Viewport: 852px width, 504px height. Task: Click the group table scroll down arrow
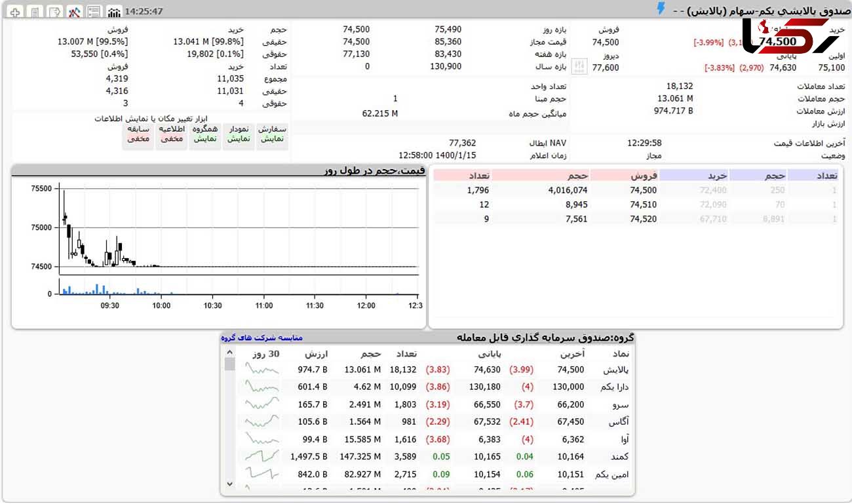pyautogui.click(x=229, y=484)
